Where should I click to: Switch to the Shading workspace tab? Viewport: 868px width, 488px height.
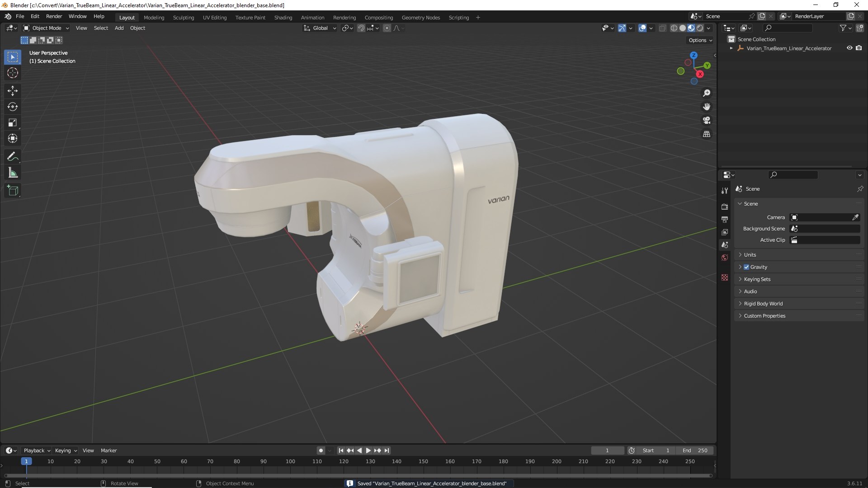coord(283,18)
